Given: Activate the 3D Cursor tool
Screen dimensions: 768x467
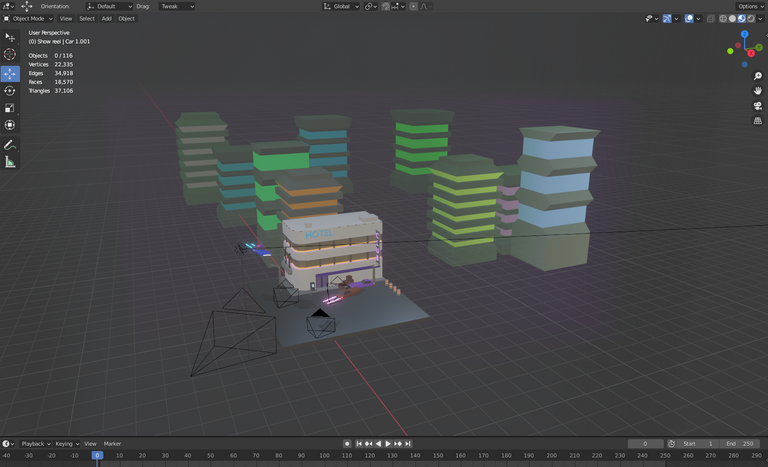Looking at the screenshot, I should (10, 54).
